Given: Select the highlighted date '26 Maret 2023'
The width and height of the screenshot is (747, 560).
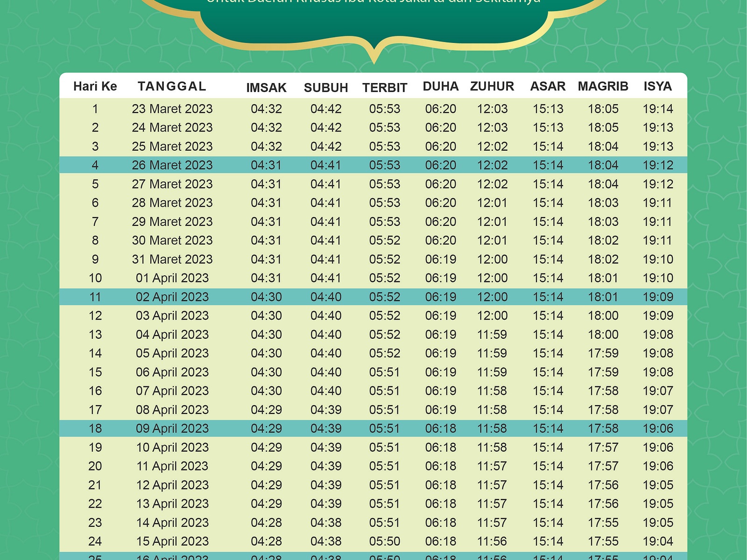Looking at the screenshot, I should click(172, 165).
